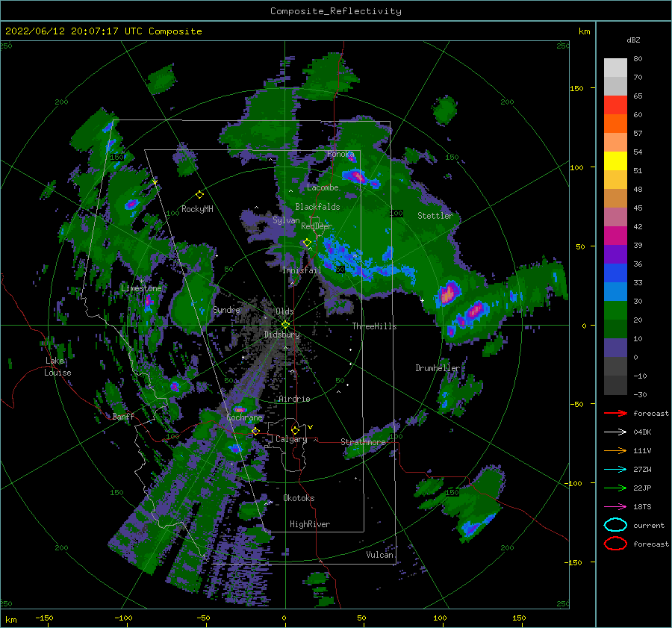The image size is (672, 628).
Task: Click the yellow diamond marker near Cochrane
Action: coord(255,431)
